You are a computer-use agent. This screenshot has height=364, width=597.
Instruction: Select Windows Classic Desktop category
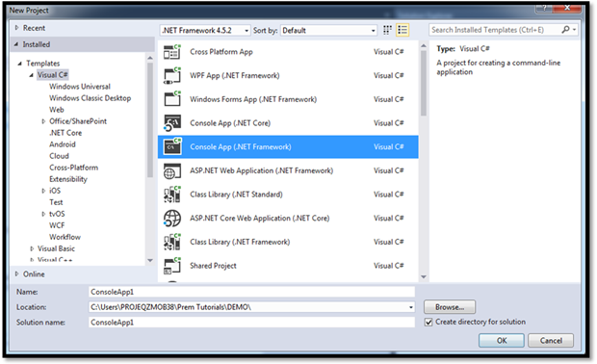click(90, 98)
